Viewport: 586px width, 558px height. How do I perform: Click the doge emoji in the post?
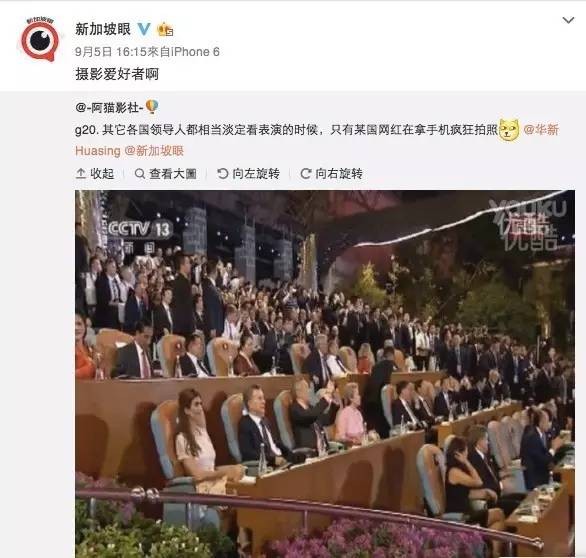(509, 130)
